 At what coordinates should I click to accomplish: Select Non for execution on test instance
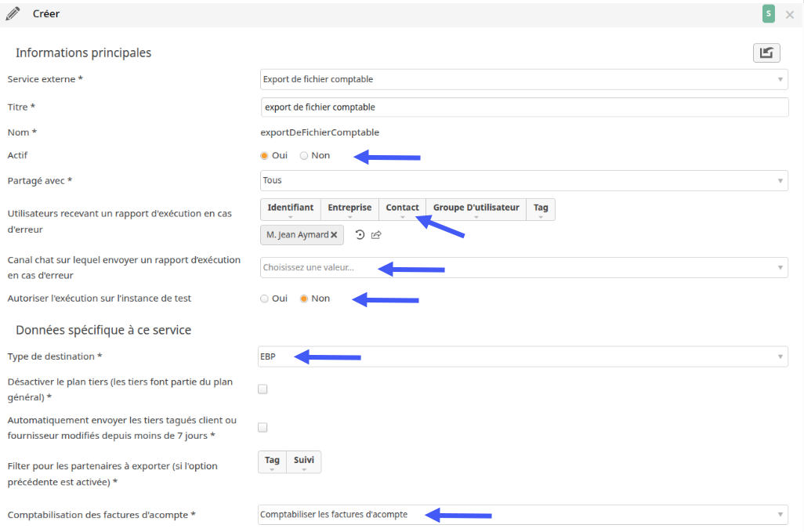pos(304,299)
